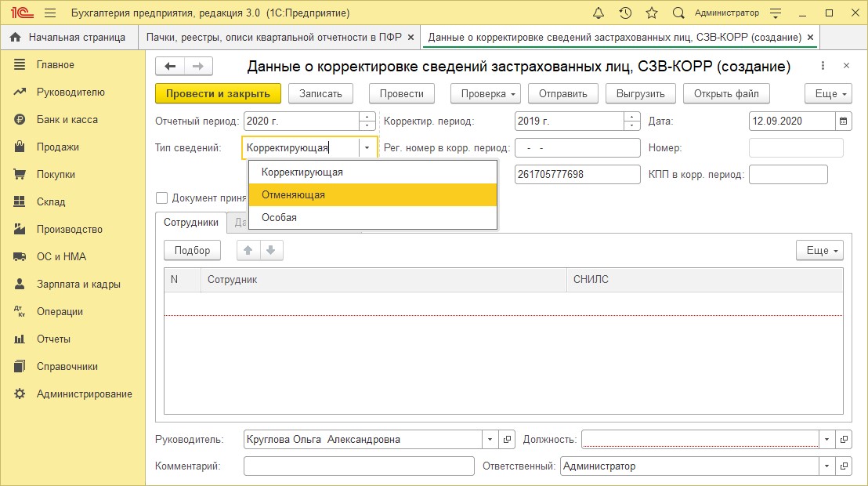Click the Зарплата и кадры person icon
868x486 pixels.
coord(20,284)
